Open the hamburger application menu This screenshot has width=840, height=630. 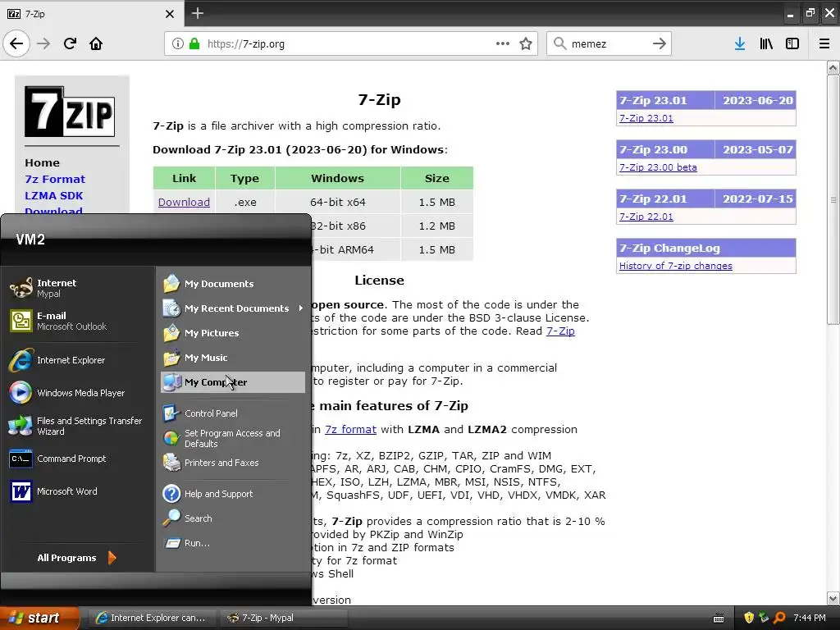click(x=824, y=43)
